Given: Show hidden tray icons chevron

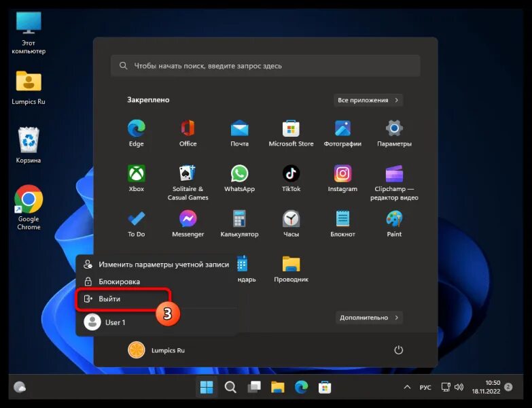Looking at the screenshot, I should coord(408,387).
